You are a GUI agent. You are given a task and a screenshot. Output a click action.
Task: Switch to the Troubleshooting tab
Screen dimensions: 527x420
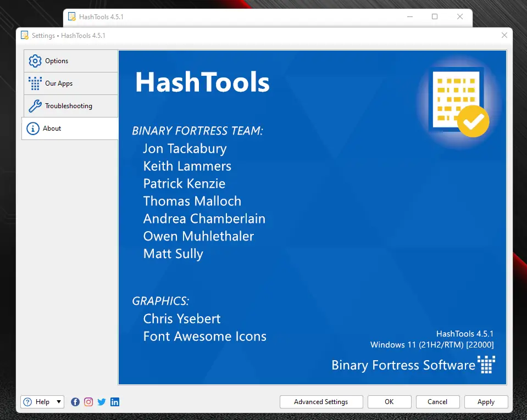[x=71, y=106]
